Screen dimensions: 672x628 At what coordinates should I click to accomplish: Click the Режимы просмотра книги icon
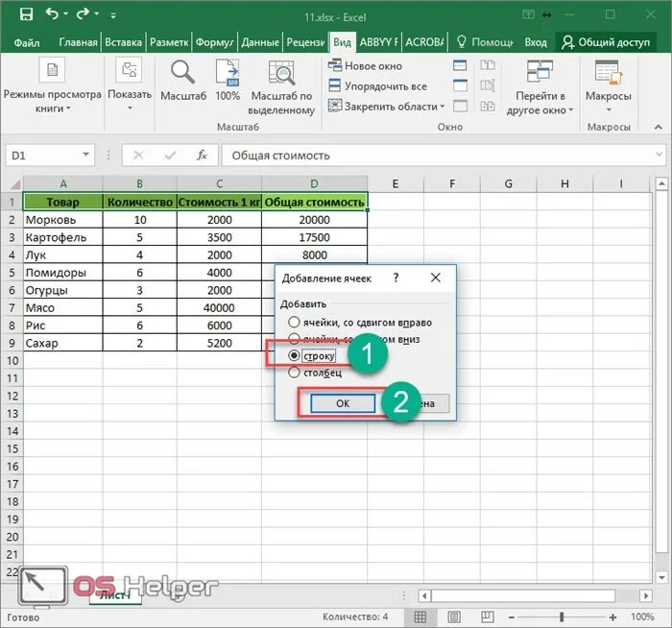(x=52, y=69)
